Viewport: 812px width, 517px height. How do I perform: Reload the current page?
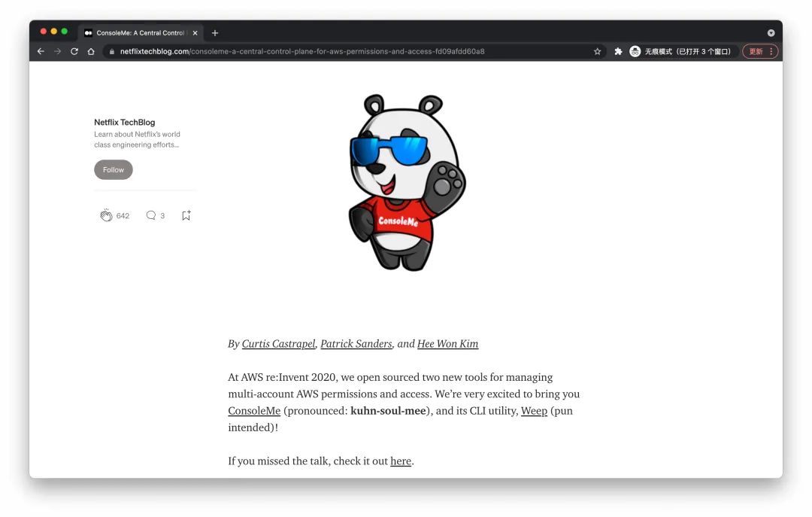(x=74, y=51)
